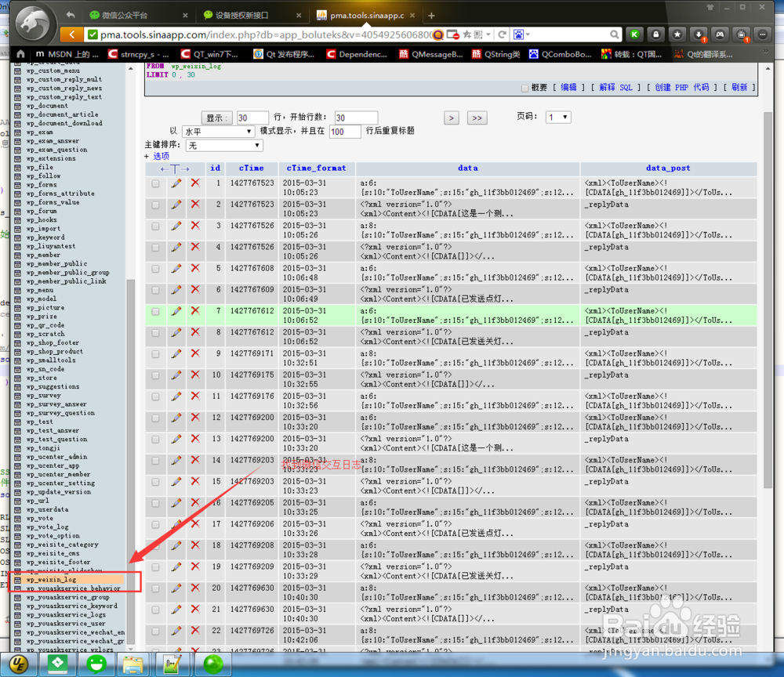Click the green K extension icon

pos(634,34)
